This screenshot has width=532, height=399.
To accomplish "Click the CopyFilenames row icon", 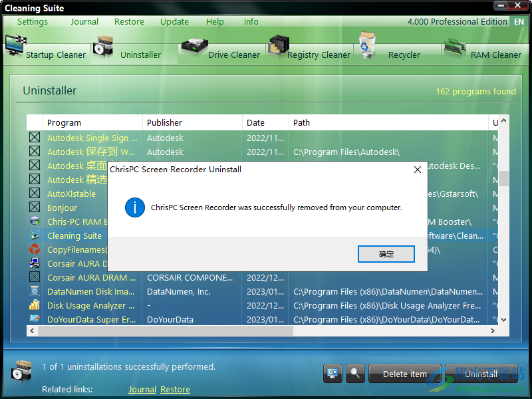I will tap(35, 249).
